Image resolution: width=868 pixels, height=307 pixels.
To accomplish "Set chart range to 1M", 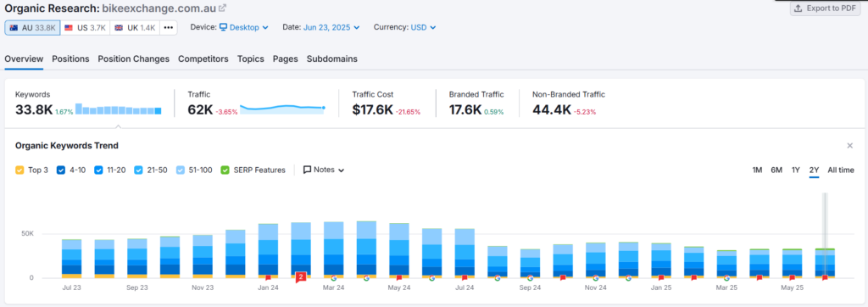I will [757, 170].
